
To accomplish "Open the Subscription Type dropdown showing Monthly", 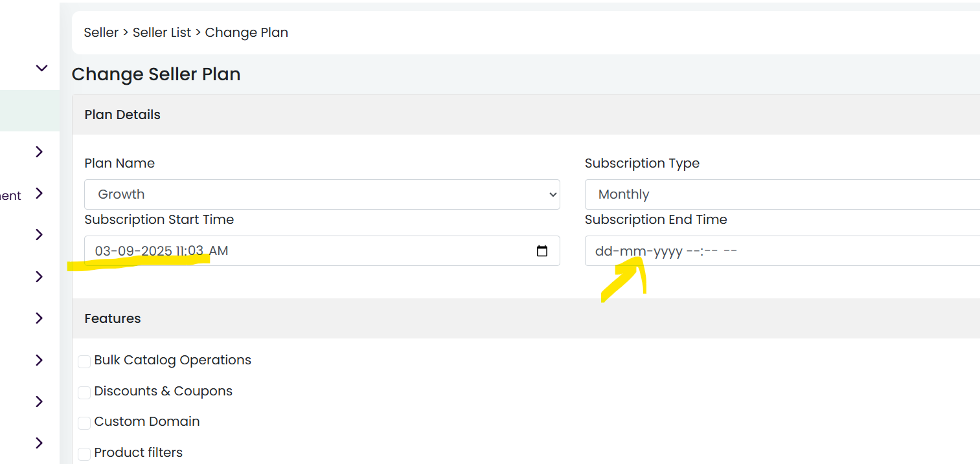I will 782,194.
